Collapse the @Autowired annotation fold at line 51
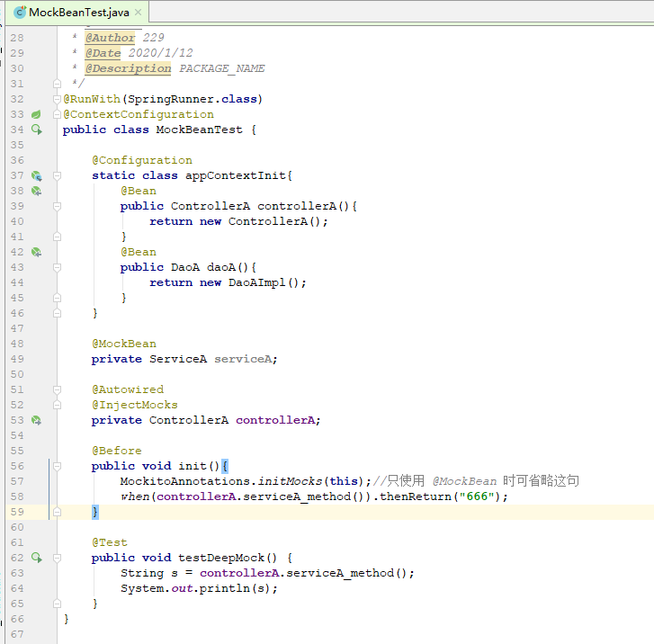The image size is (654, 644). 58,389
